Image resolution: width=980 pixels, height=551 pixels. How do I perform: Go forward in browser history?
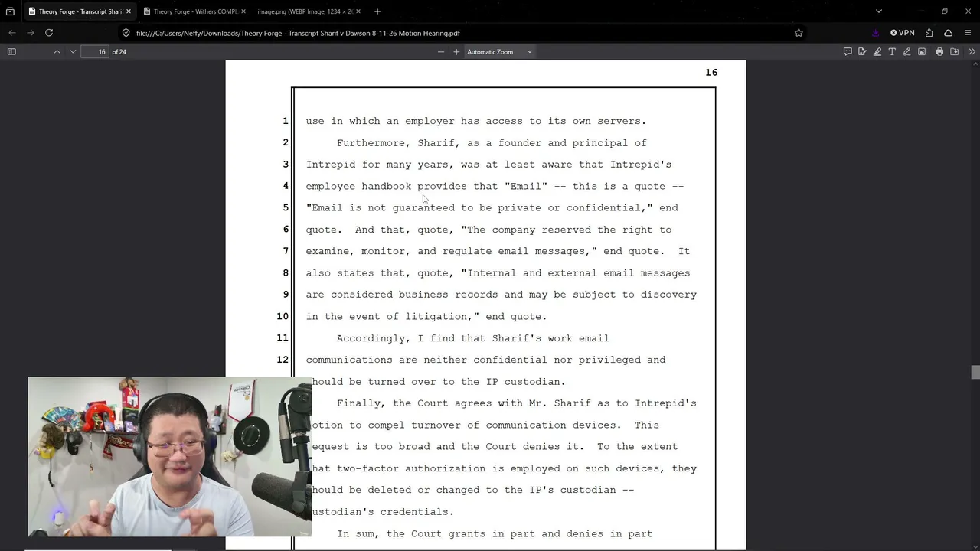point(31,33)
